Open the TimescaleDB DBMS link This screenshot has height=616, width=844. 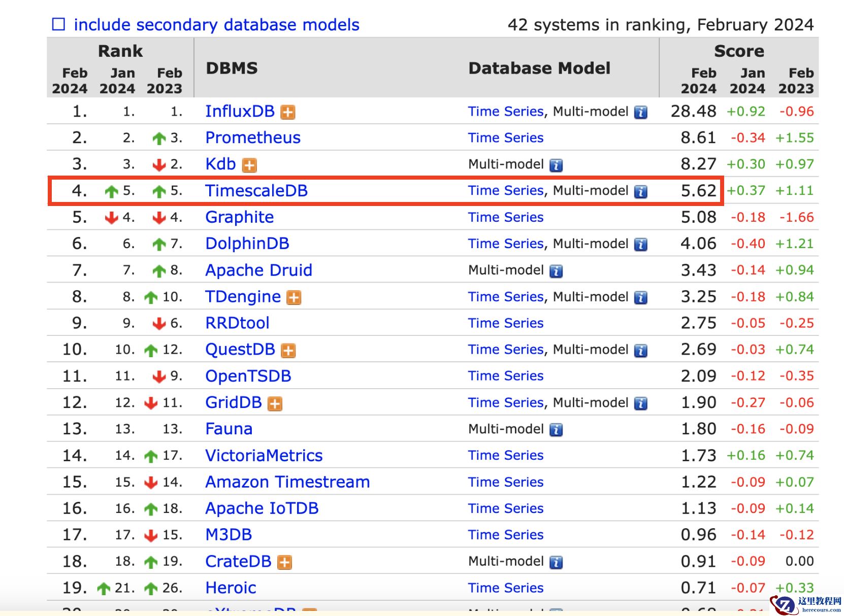[256, 190]
